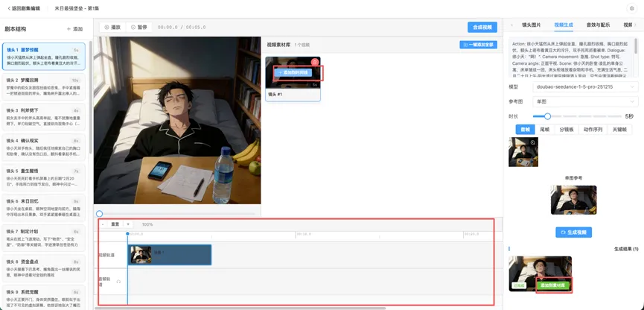
Task: Zoom in timeline with plus button
Action: coord(128,224)
